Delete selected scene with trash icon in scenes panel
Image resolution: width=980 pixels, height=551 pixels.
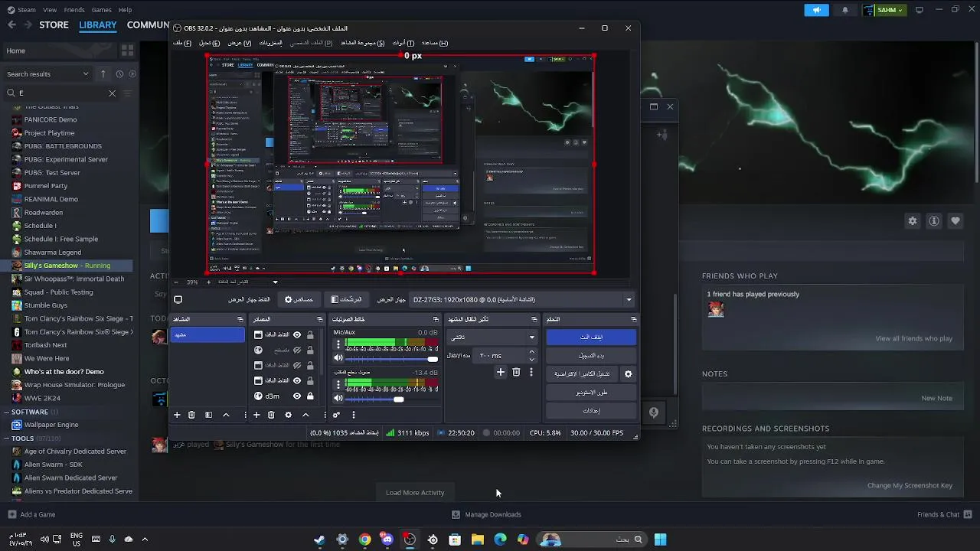pyautogui.click(x=191, y=415)
